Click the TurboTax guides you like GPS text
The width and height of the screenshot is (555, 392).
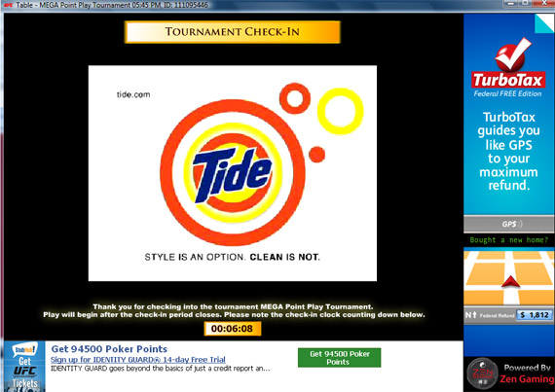pyautogui.click(x=508, y=151)
